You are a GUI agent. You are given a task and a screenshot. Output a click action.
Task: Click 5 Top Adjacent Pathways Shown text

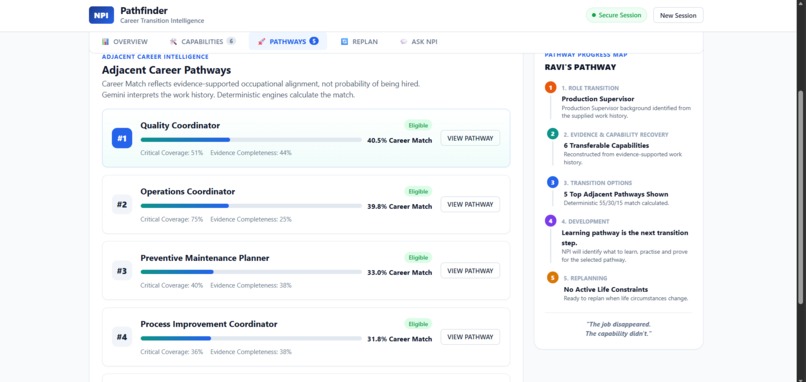[x=616, y=194]
